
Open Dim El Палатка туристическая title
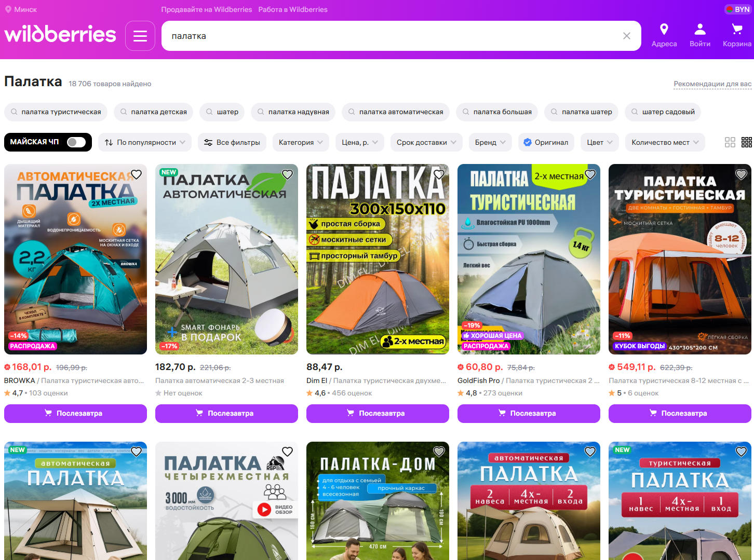tap(376, 381)
